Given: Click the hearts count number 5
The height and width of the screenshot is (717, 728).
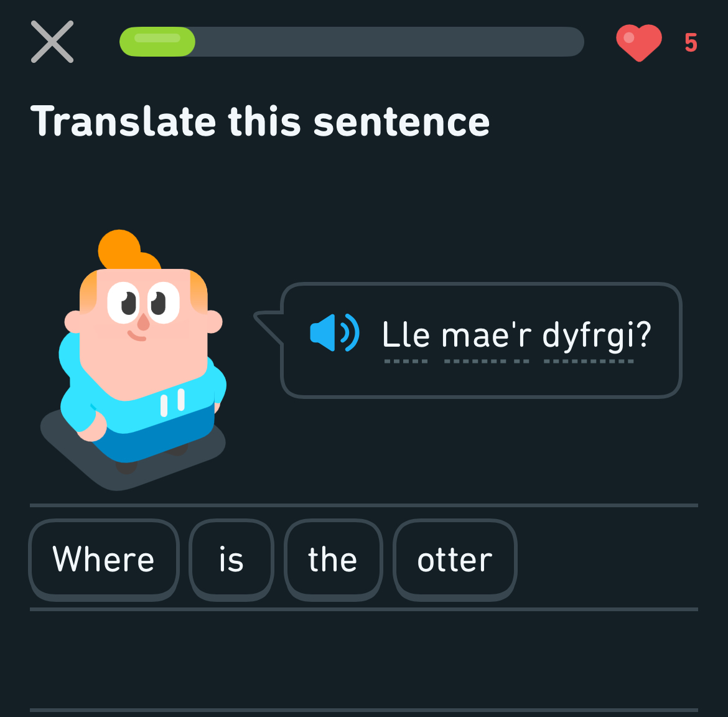Looking at the screenshot, I should pyautogui.click(x=691, y=43).
